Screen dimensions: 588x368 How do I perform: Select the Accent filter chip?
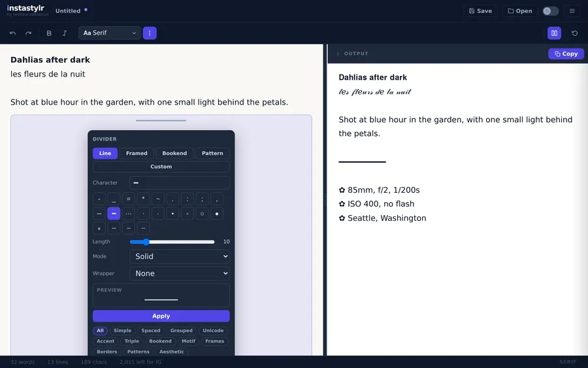pos(105,341)
